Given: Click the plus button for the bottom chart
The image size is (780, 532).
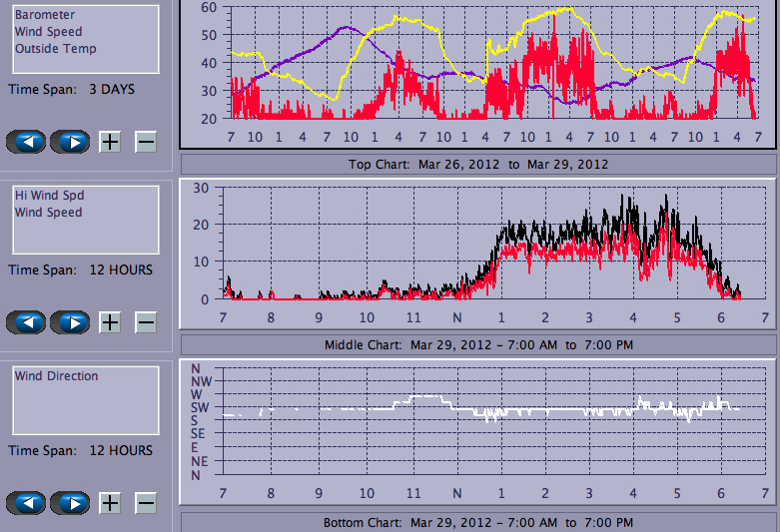Looking at the screenshot, I should point(110,503).
